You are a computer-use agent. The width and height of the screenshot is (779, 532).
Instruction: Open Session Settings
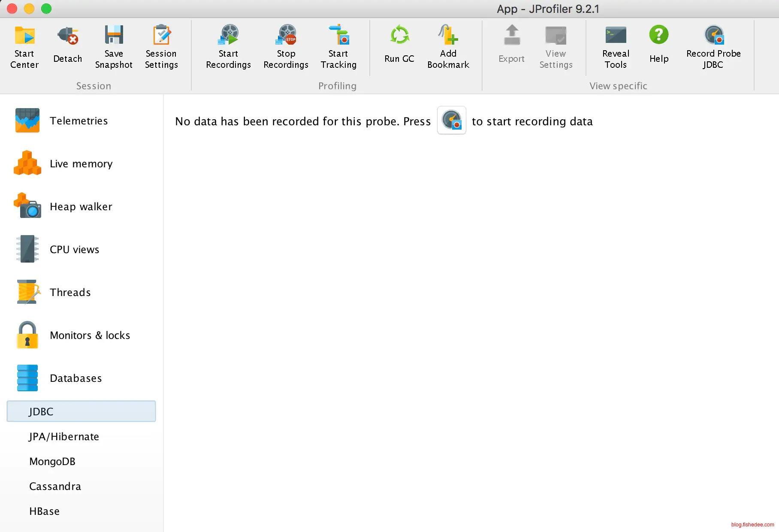point(161,46)
